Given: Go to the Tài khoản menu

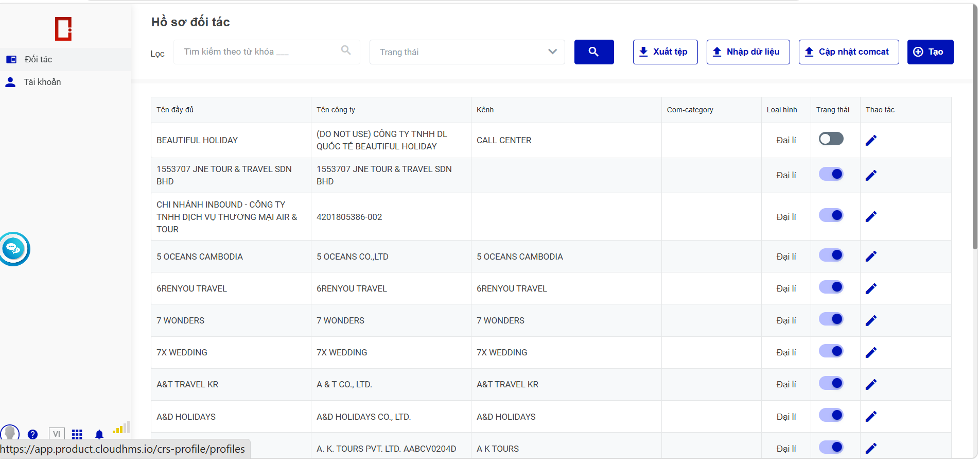Looking at the screenshot, I should 66,82.
